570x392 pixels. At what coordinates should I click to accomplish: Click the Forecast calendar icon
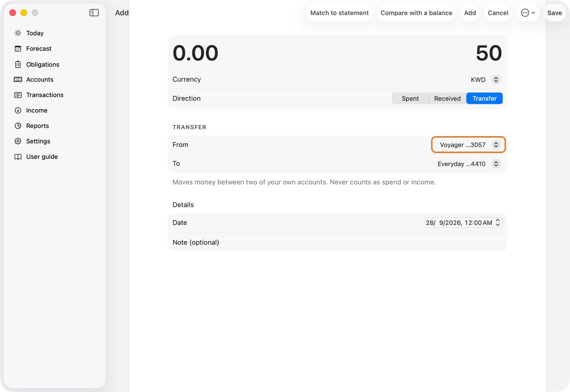click(x=18, y=49)
